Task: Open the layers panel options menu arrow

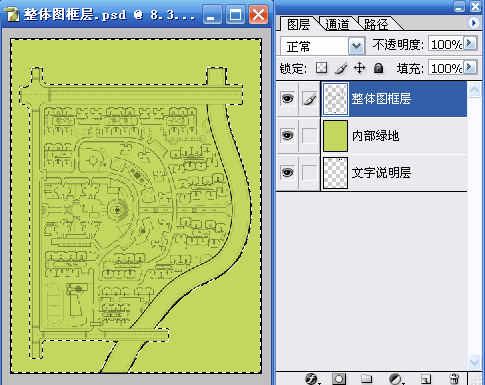Action: (473, 23)
